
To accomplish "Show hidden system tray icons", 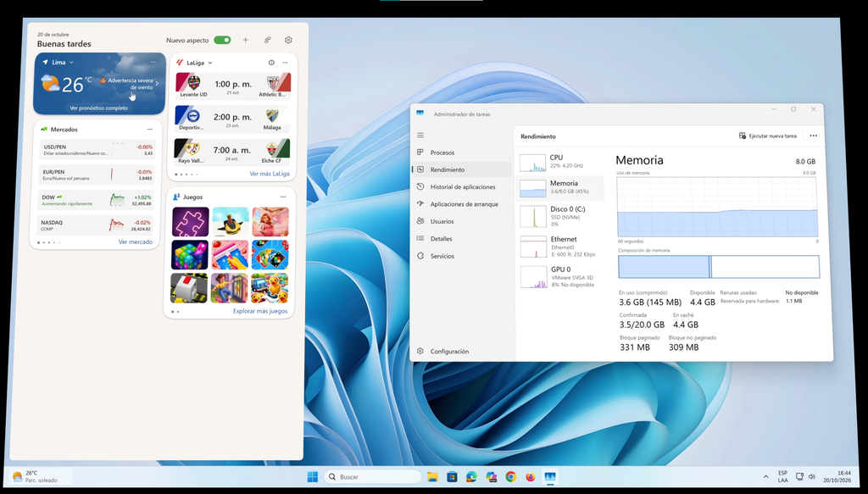I will pyautogui.click(x=765, y=476).
